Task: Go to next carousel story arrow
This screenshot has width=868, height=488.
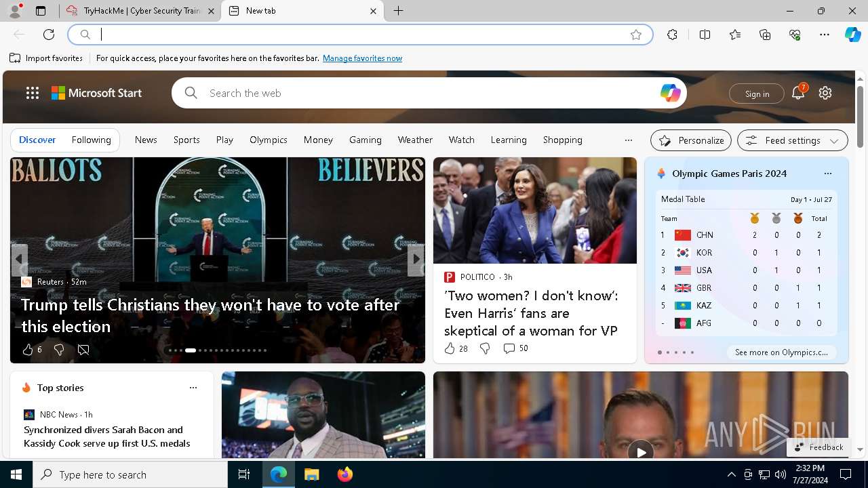Action: click(416, 260)
